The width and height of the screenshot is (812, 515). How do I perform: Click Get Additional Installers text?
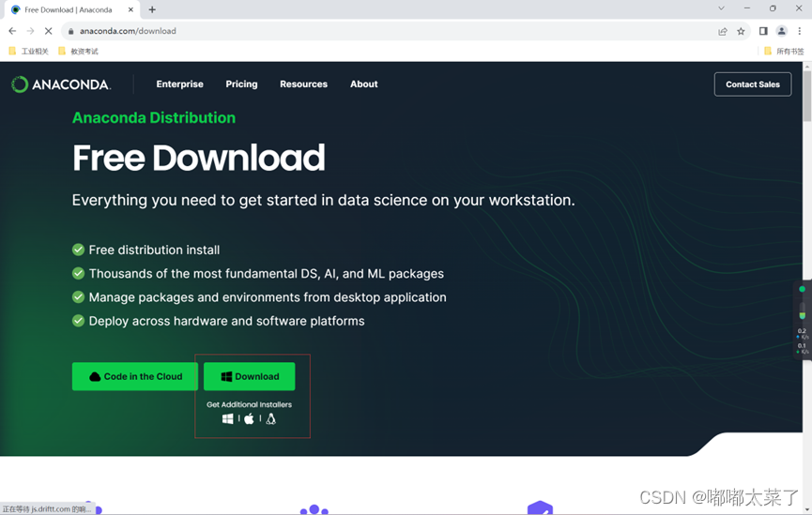tap(249, 404)
